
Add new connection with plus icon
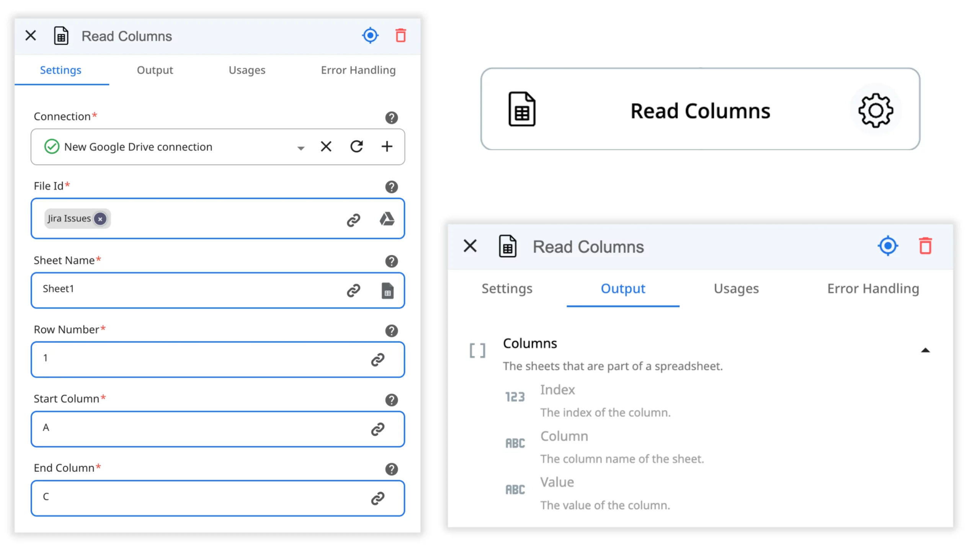click(387, 147)
